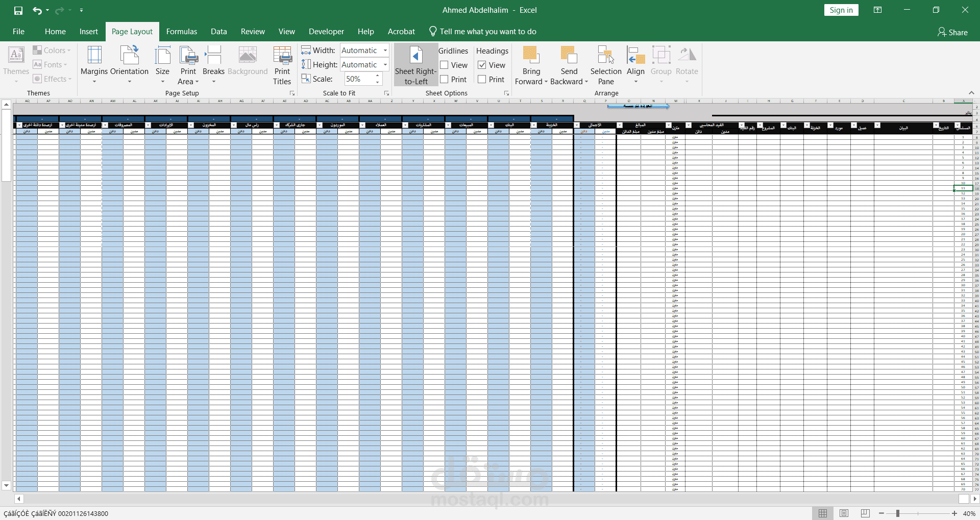Click the Print Titles button
The height and width of the screenshot is (520, 980).
click(x=282, y=64)
